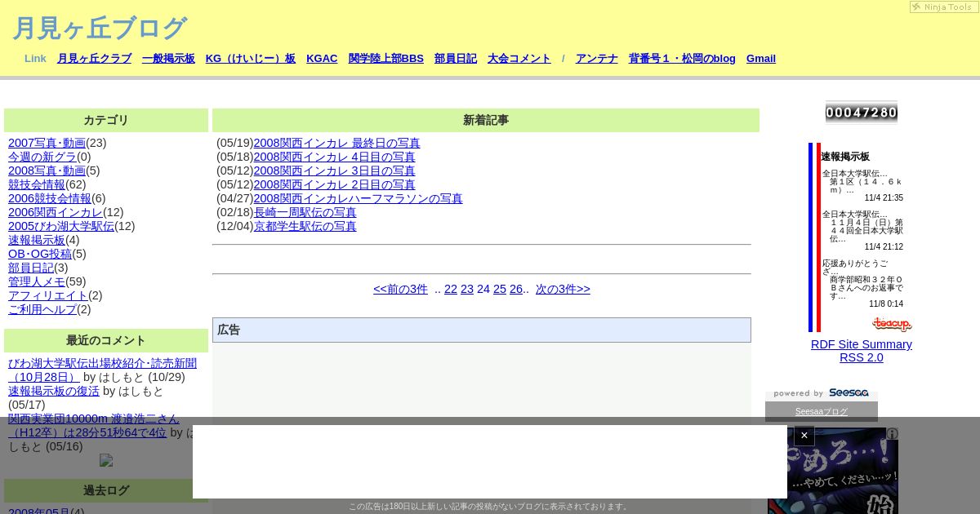This screenshot has height=514, width=980.
Task: Open 部員日記 link in the header
Action: 456,59
